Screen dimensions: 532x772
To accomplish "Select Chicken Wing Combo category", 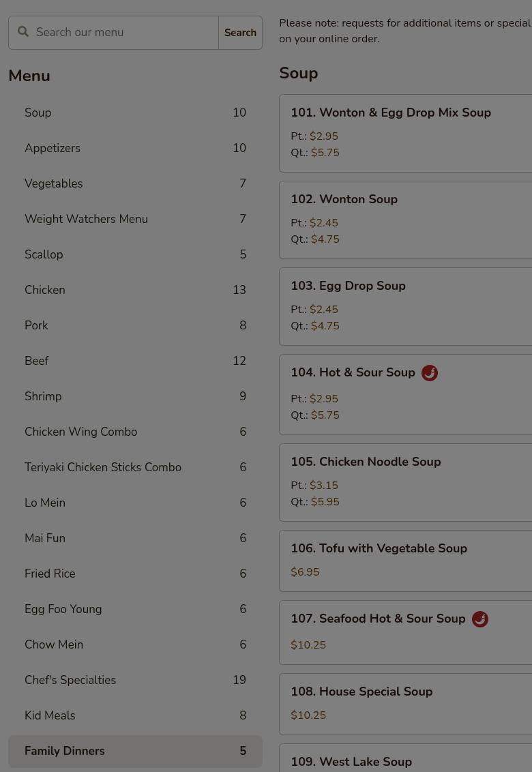I will pos(135,432).
